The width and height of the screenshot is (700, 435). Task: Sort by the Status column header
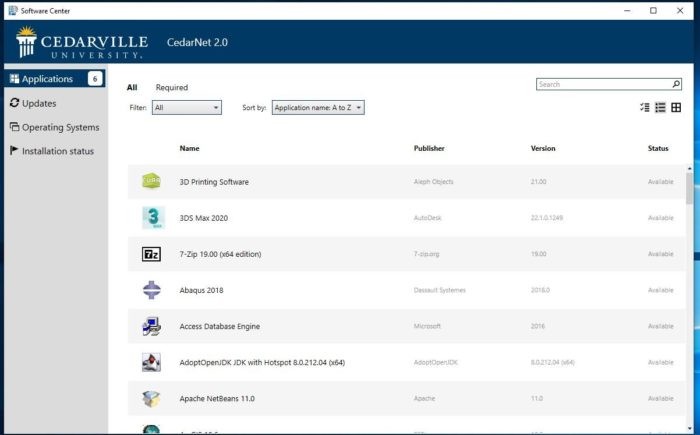[658, 148]
